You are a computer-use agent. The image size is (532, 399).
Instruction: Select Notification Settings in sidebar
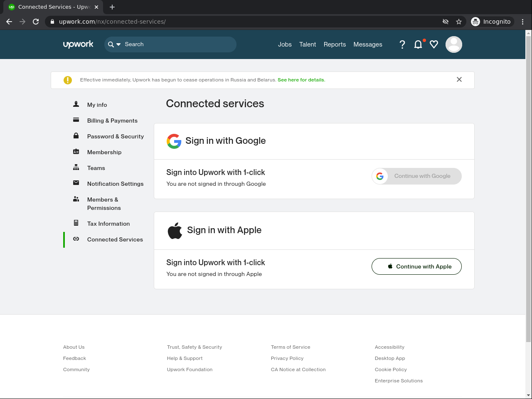click(115, 184)
